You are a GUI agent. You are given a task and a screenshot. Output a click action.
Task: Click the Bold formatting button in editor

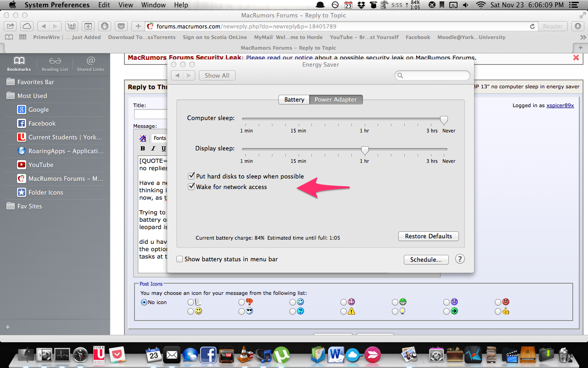click(x=142, y=149)
